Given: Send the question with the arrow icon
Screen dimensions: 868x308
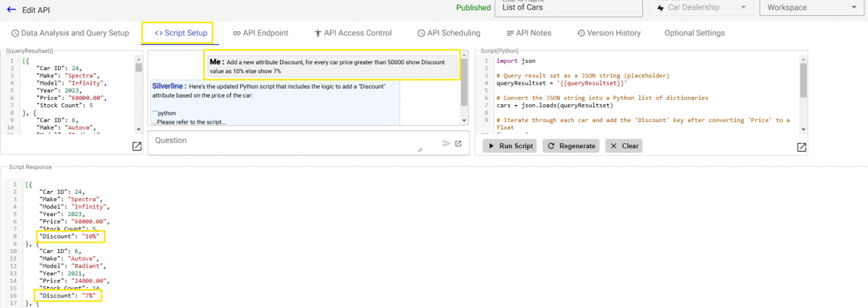Looking at the screenshot, I should click(x=446, y=143).
